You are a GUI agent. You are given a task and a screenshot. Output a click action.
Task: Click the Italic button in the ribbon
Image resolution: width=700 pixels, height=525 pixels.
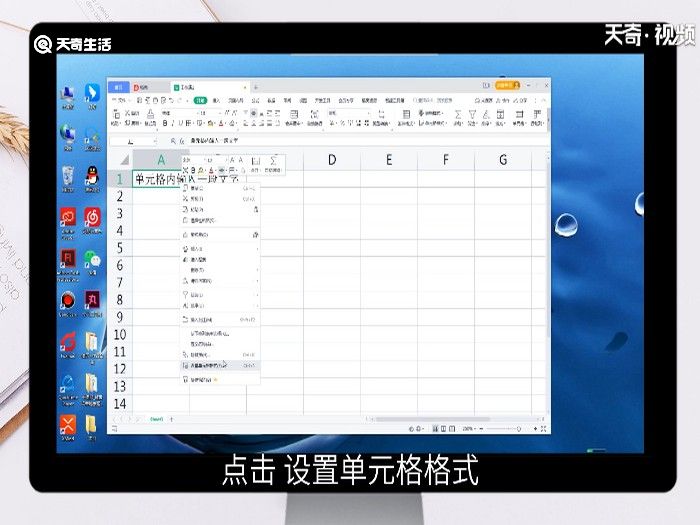click(173, 123)
